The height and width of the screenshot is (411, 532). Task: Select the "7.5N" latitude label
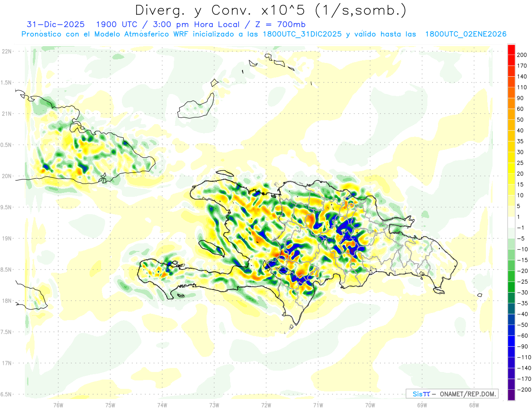(6, 332)
